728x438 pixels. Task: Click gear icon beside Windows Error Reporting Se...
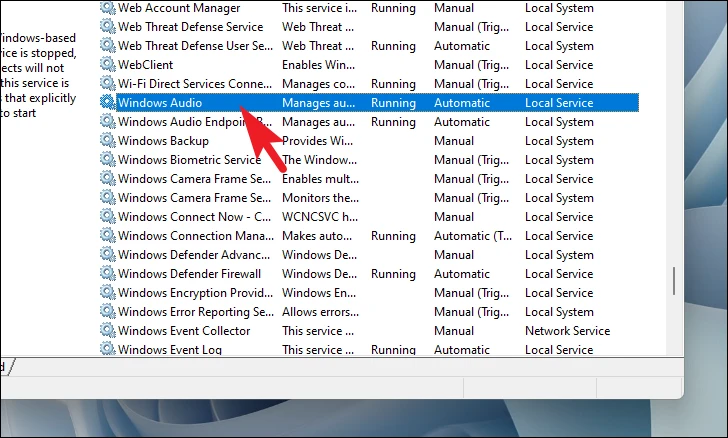(x=108, y=312)
